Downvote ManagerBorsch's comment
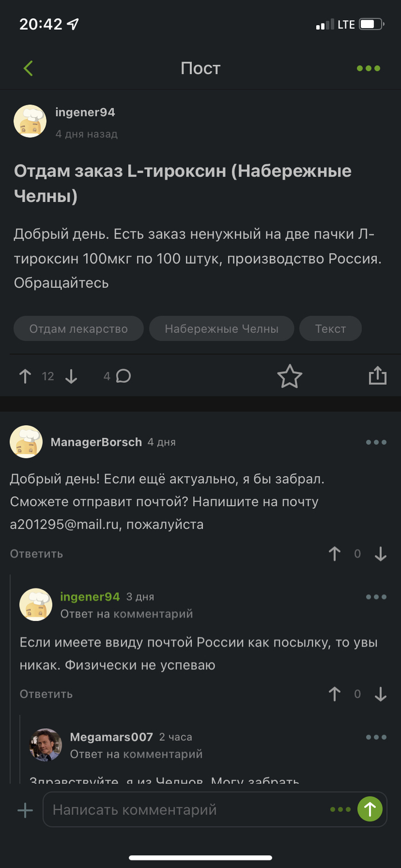The height and width of the screenshot is (868, 401). (x=380, y=554)
